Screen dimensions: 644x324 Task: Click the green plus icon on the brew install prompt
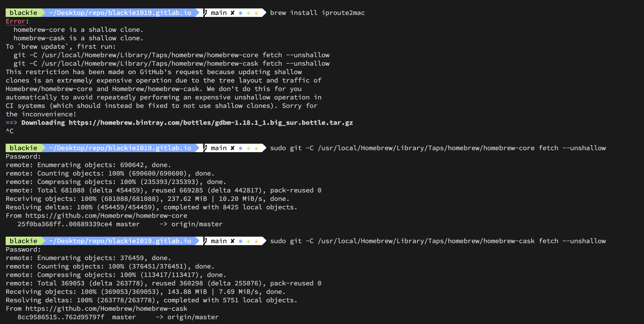tap(248, 13)
